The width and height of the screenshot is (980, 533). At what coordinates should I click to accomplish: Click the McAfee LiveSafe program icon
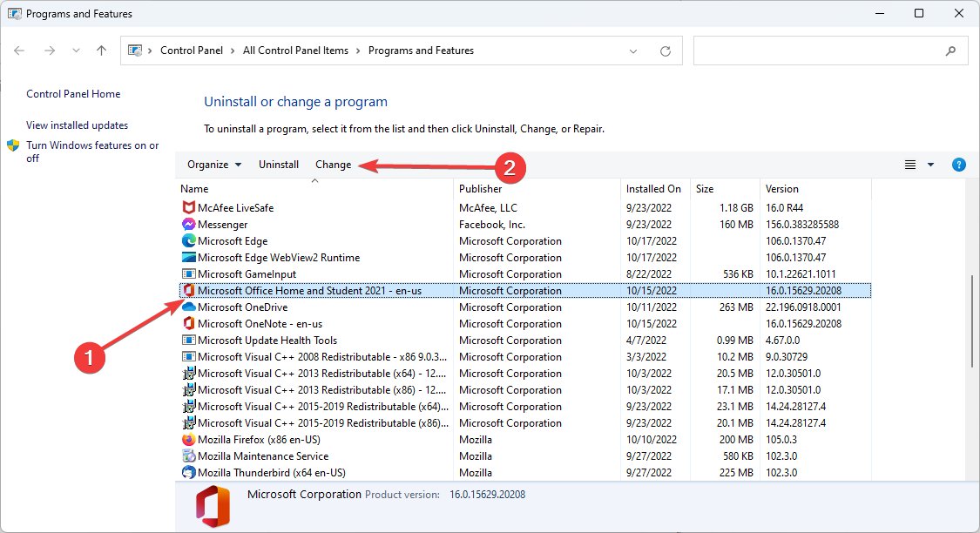pos(188,207)
